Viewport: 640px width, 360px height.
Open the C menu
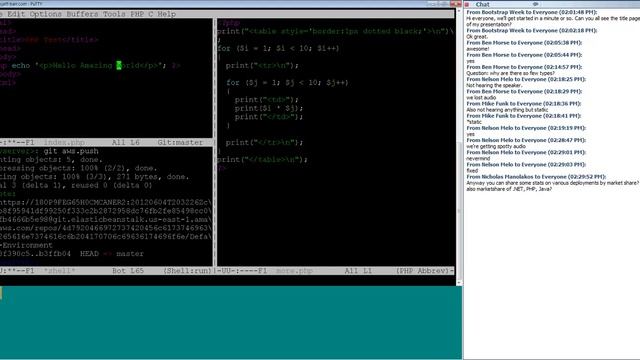point(151,14)
